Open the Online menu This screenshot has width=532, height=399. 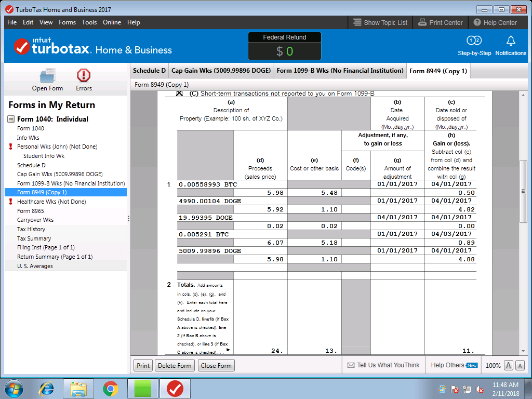point(112,22)
